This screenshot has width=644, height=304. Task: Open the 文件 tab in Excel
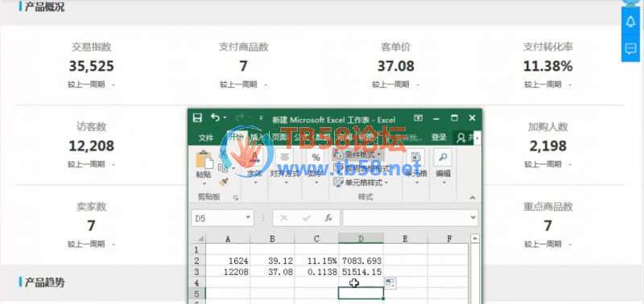(206, 138)
